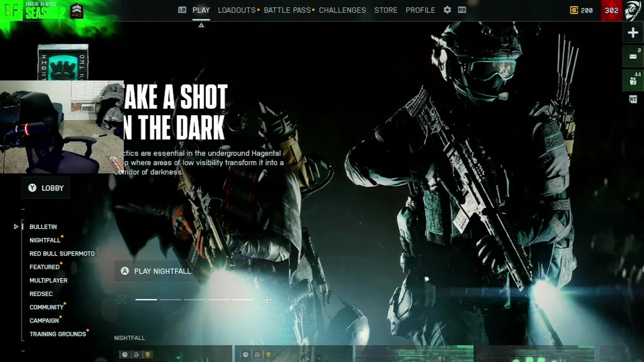Open the fourth Nightfall mode card
The width and height of the screenshot is (644, 362).
[535, 353]
